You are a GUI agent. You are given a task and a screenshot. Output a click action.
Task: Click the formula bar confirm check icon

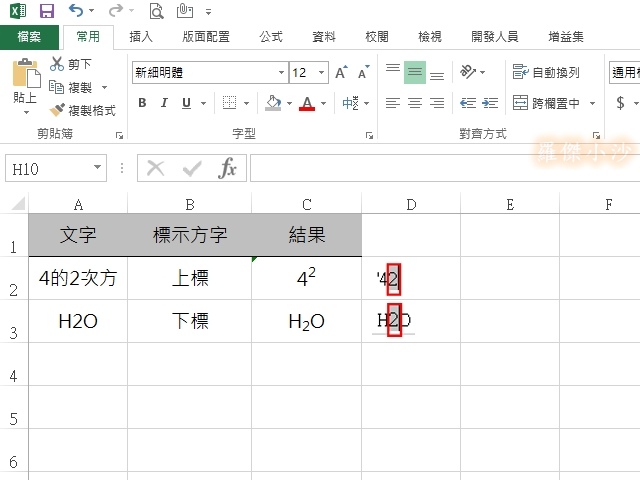pos(192,168)
